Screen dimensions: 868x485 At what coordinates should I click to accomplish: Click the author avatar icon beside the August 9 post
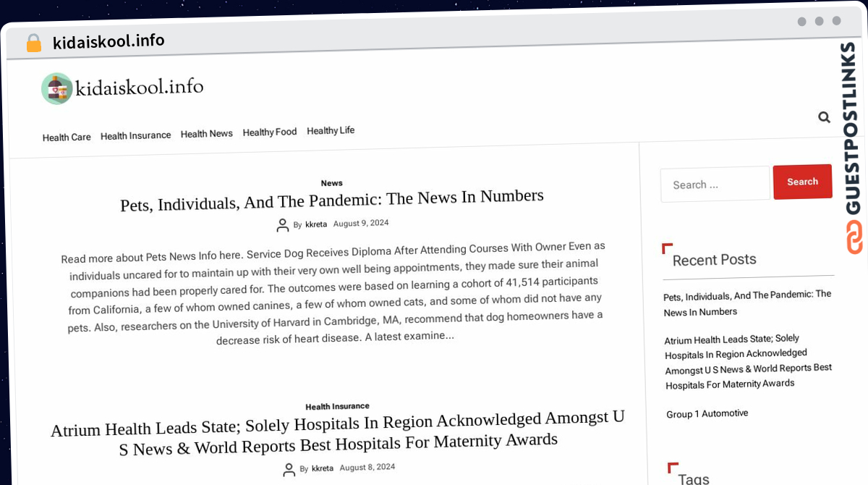tap(283, 226)
